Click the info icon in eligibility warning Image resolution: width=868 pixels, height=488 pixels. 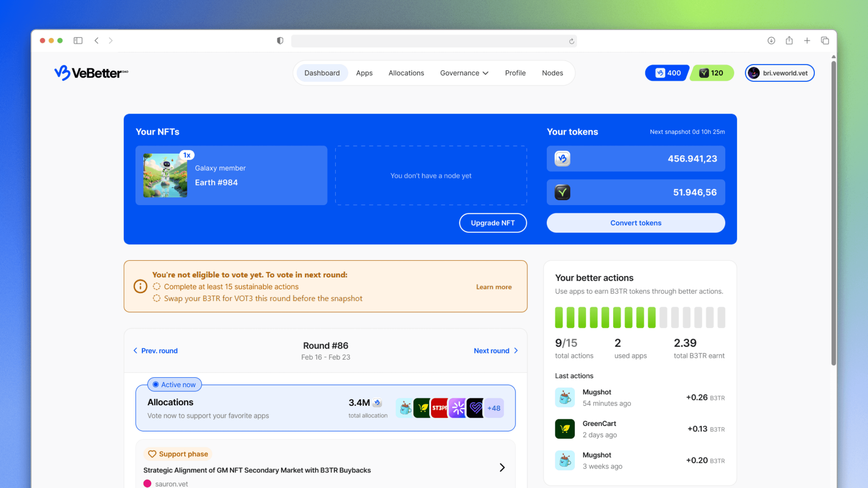pos(140,287)
